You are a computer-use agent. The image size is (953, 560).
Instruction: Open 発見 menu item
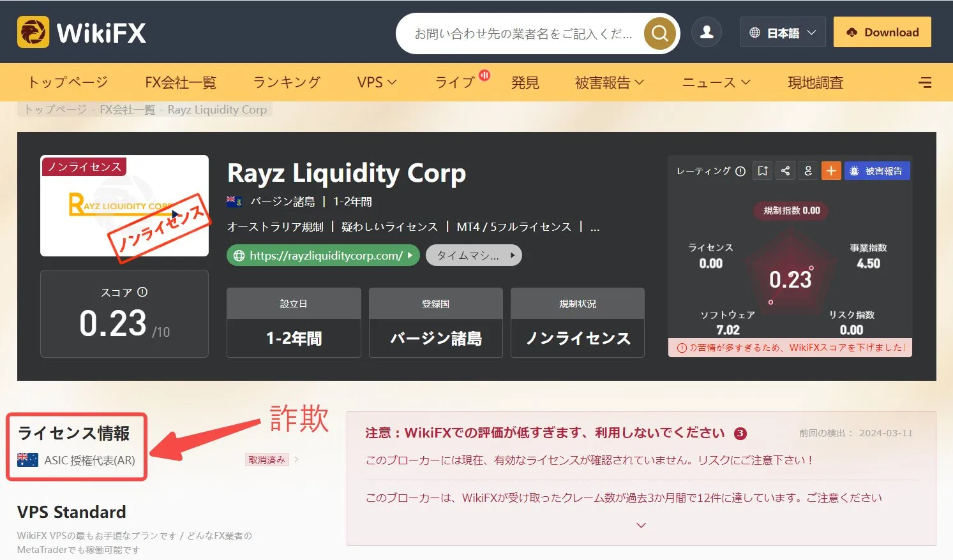pos(525,82)
